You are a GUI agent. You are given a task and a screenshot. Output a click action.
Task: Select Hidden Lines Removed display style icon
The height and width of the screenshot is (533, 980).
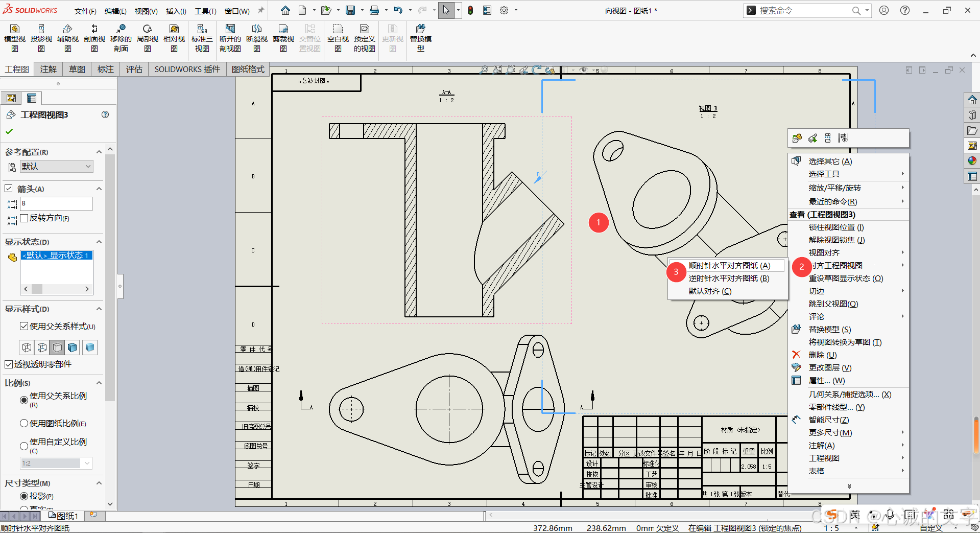(57, 347)
